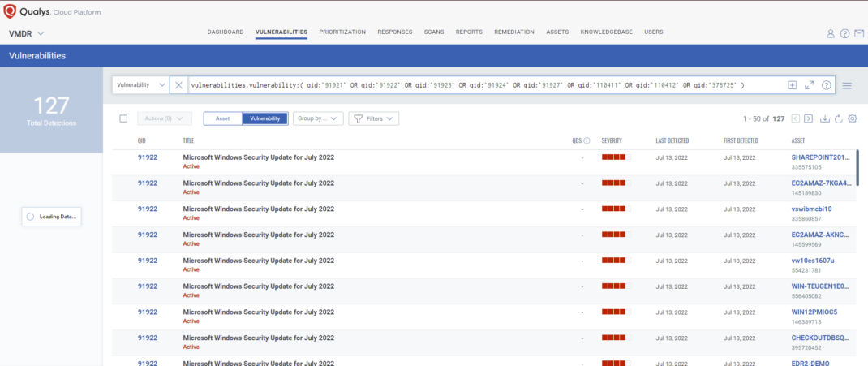The width and height of the screenshot is (868, 366).
Task: Click the QID column header
Action: point(142,140)
